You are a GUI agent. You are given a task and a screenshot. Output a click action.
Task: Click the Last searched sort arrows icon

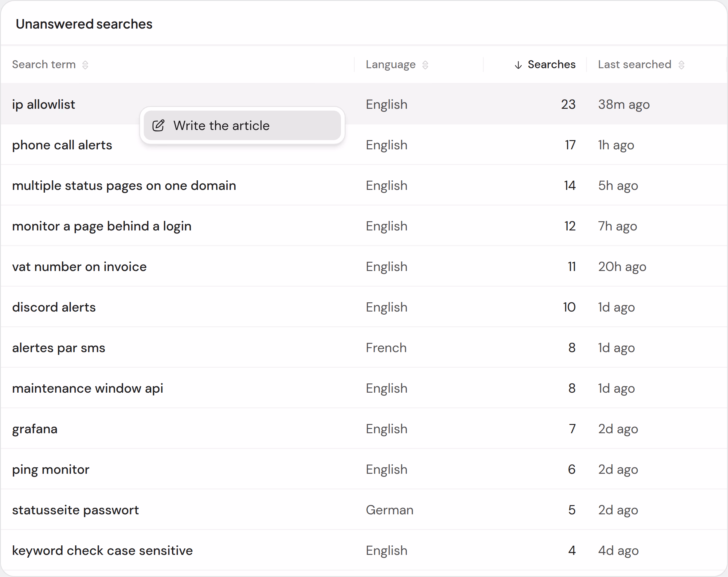(x=681, y=65)
